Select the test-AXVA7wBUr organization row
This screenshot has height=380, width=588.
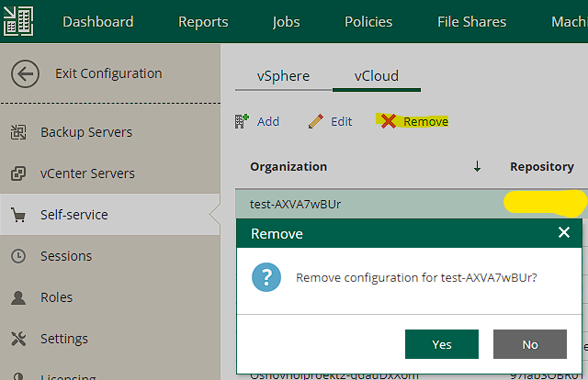[x=412, y=204]
